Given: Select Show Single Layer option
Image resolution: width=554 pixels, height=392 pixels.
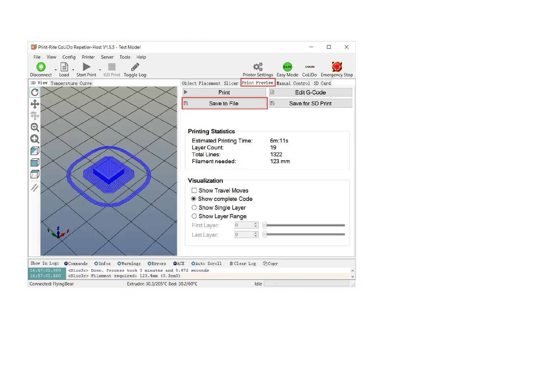Looking at the screenshot, I should (x=194, y=208).
